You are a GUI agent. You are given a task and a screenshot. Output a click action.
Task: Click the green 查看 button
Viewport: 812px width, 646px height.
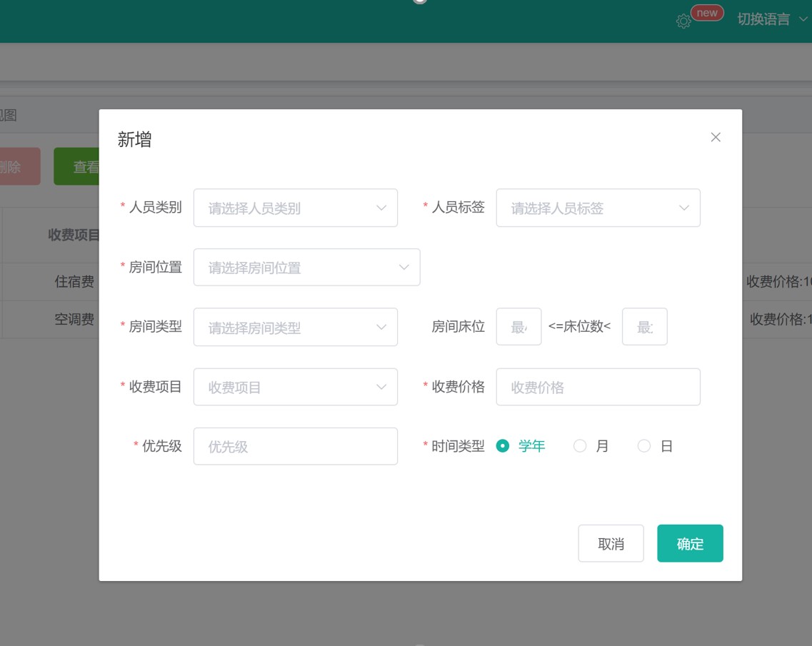point(77,167)
